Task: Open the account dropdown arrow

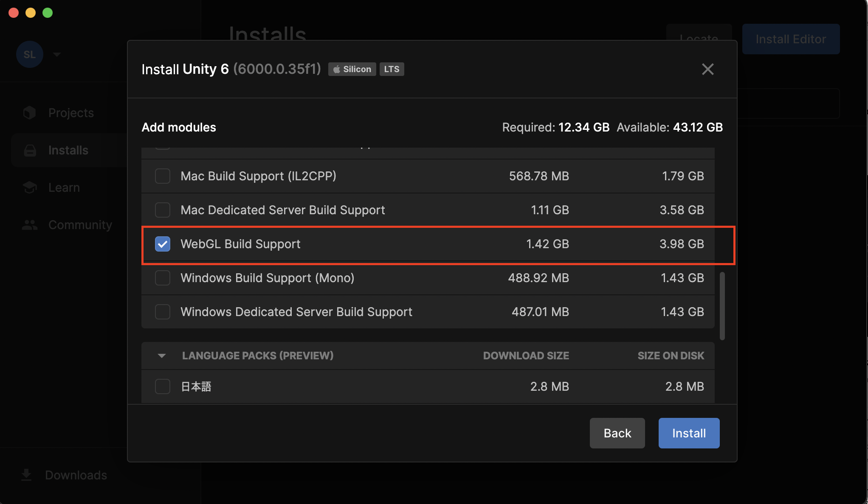Action: point(57,54)
